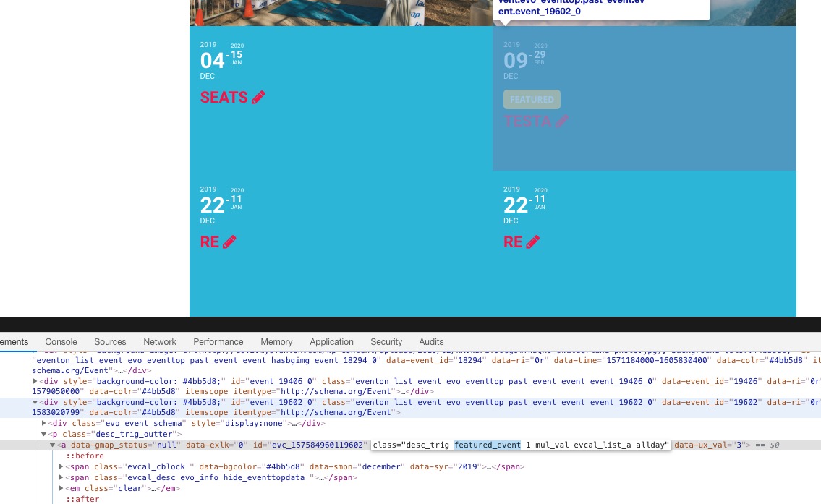
Task: Click pencil icon of RE event below TESTA
Action: (x=532, y=242)
